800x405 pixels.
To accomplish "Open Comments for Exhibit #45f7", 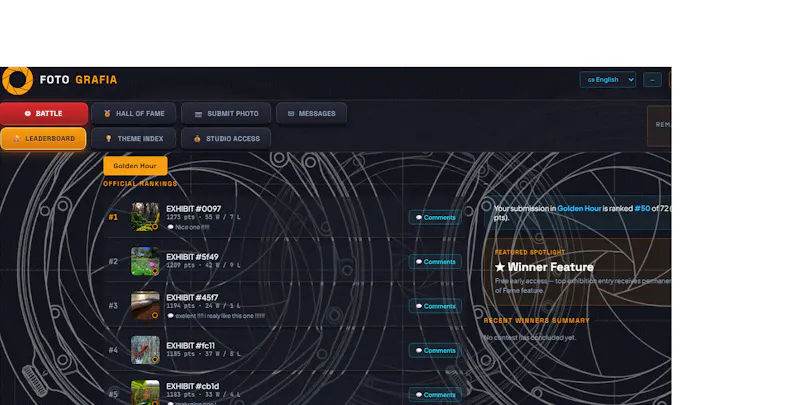I will 435,306.
